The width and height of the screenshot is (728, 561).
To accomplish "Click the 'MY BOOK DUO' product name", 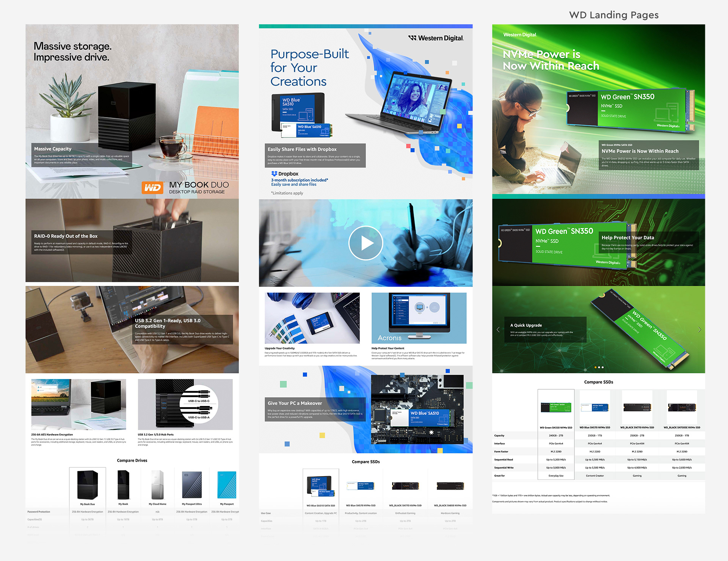I will coord(199,185).
